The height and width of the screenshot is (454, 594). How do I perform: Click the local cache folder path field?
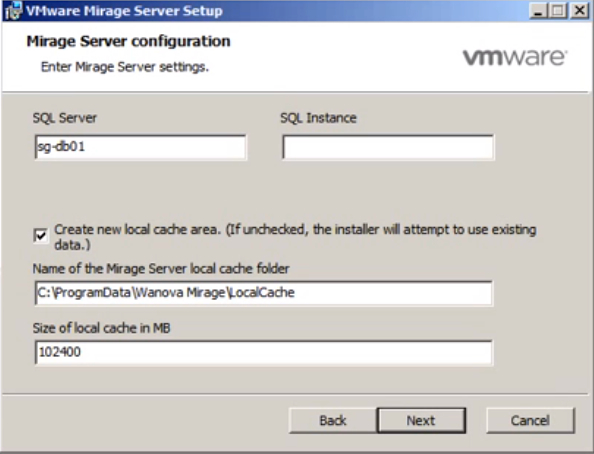click(x=263, y=293)
